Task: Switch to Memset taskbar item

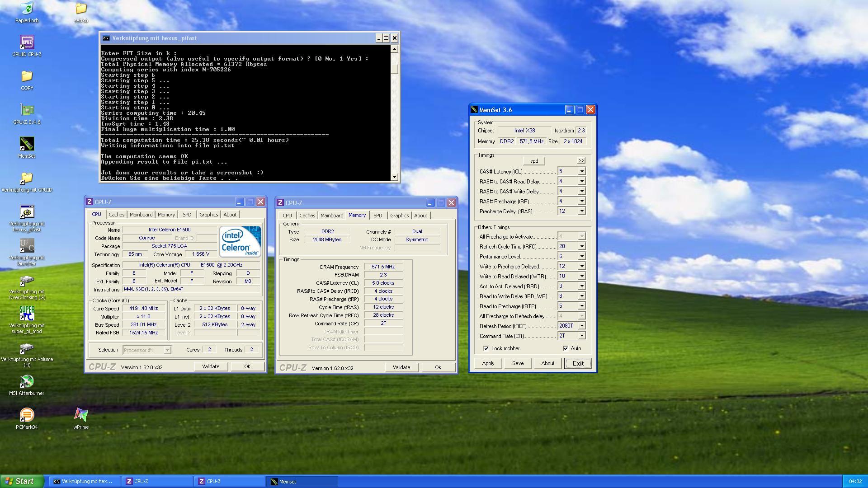Action: click(302, 482)
